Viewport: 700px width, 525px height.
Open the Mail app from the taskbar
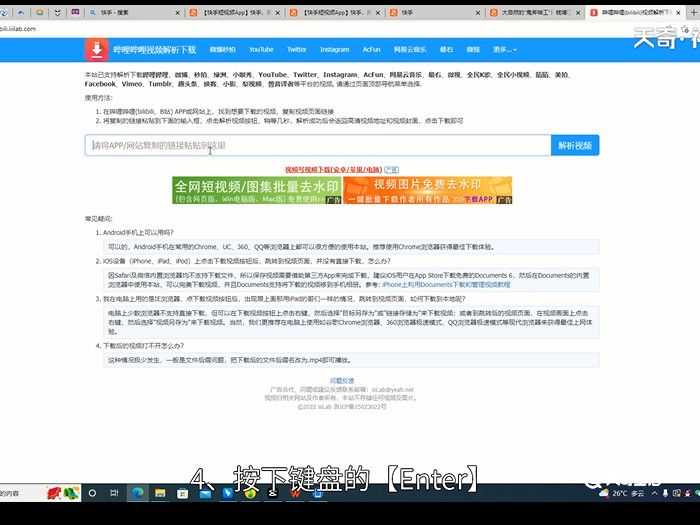coord(205,493)
